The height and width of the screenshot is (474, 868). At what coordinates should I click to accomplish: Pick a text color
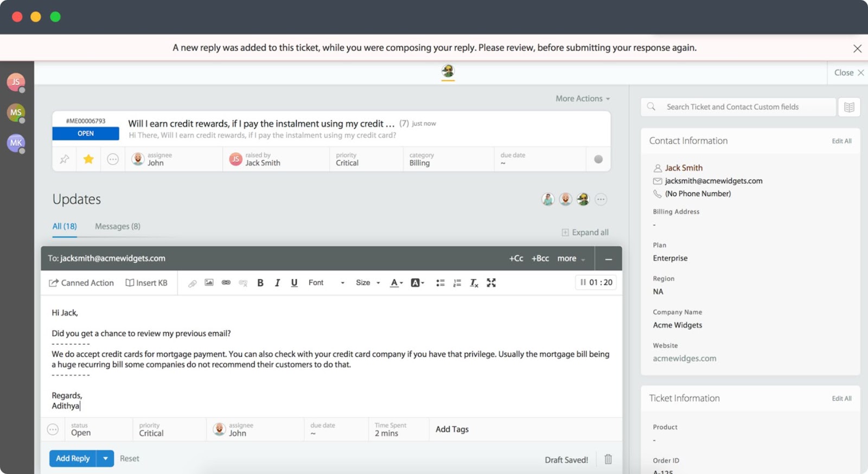[x=397, y=283]
